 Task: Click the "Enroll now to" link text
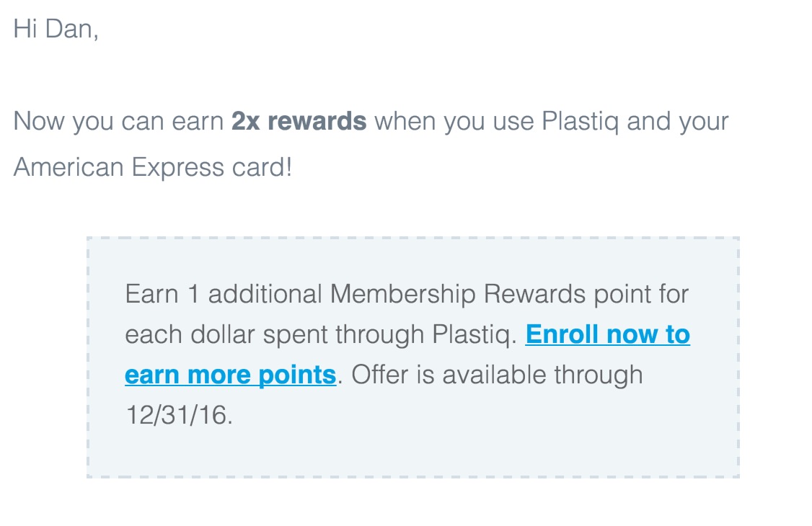pyautogui.click(x=607, y=335)
